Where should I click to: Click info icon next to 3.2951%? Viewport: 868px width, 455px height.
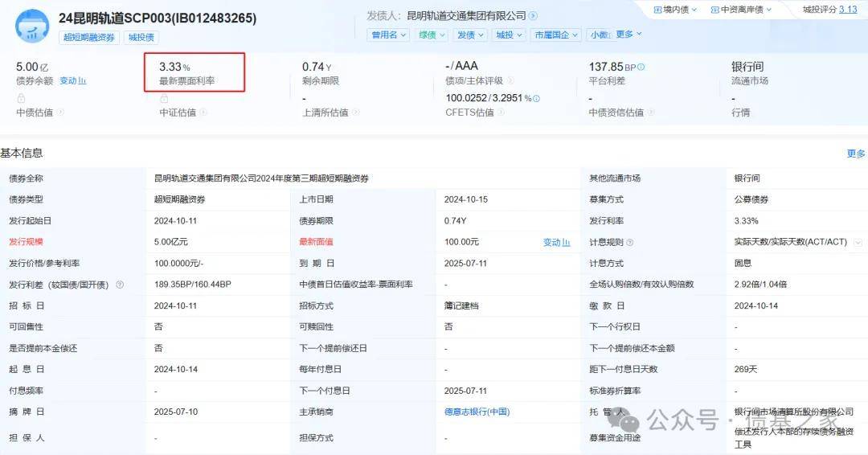[536, 99]
